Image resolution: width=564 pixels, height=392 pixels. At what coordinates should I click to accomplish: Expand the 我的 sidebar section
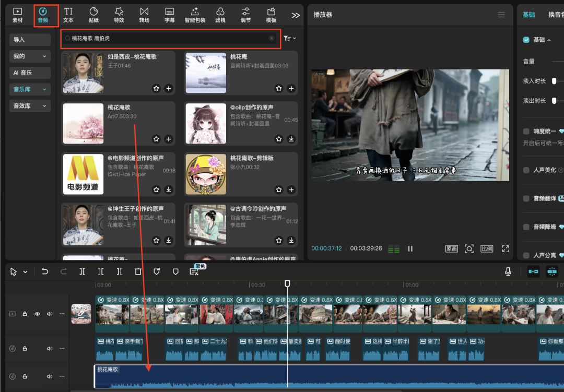[30, 56]
